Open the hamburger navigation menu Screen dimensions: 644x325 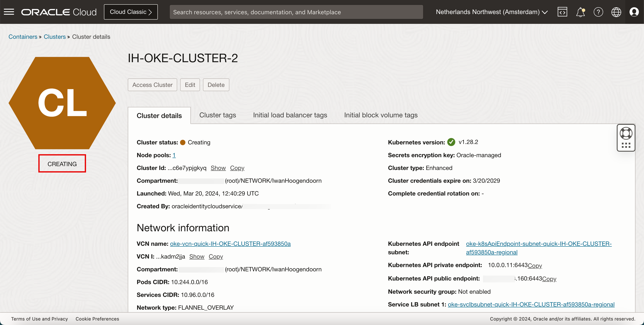[9, 12]
